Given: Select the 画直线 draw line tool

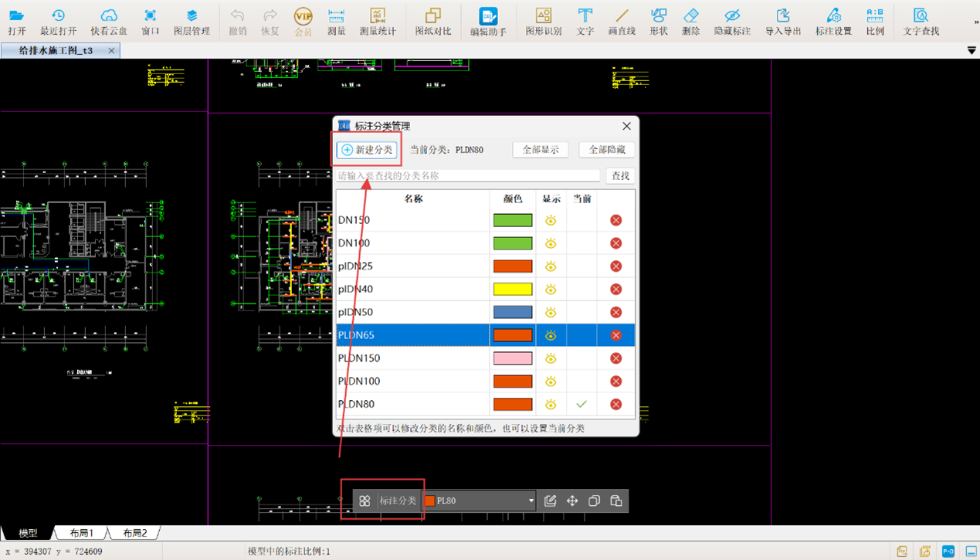Looking at the screenshot, I should [621, 22].
